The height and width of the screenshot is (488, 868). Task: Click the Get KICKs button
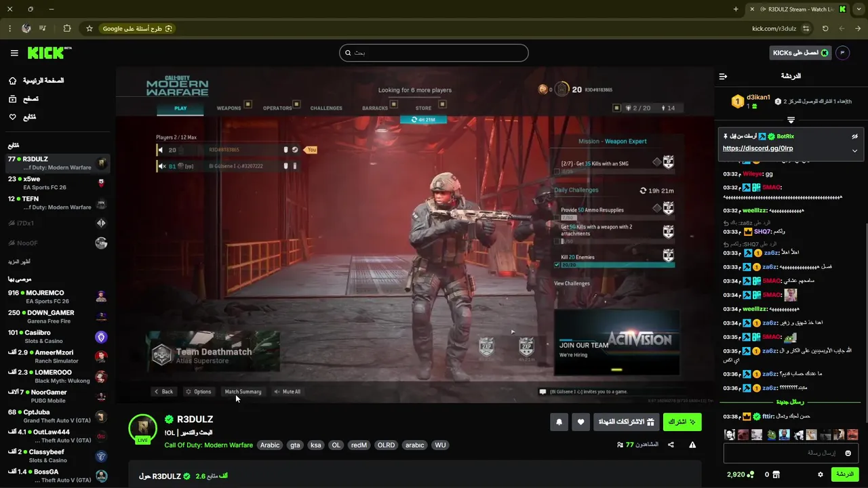point(801,53)
